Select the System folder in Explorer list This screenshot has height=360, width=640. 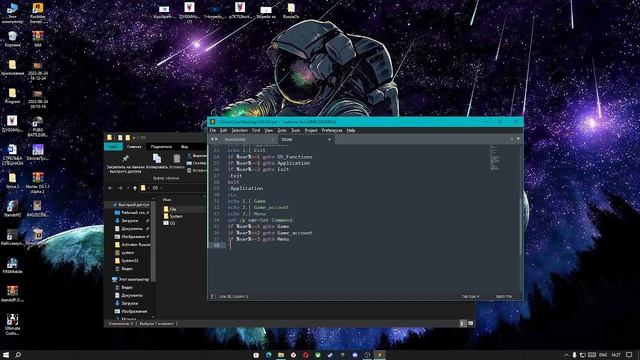(176, 216)
